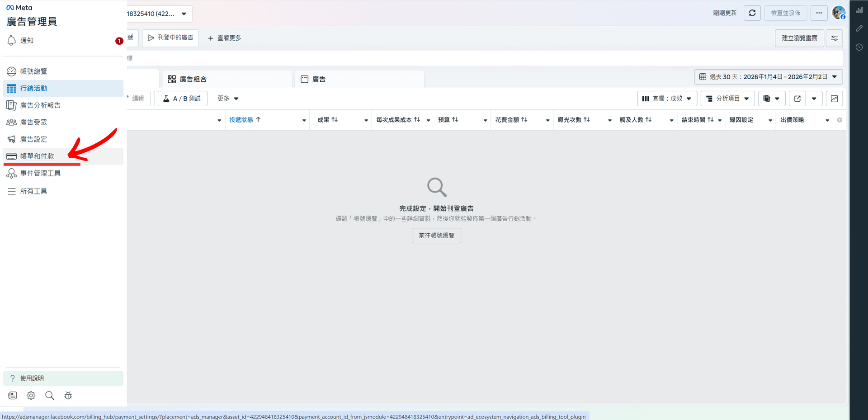This screenshot has height=420, width=868.
Task: Click the search magnifier icon in sidebar footer
Action: tap(50, 396)
